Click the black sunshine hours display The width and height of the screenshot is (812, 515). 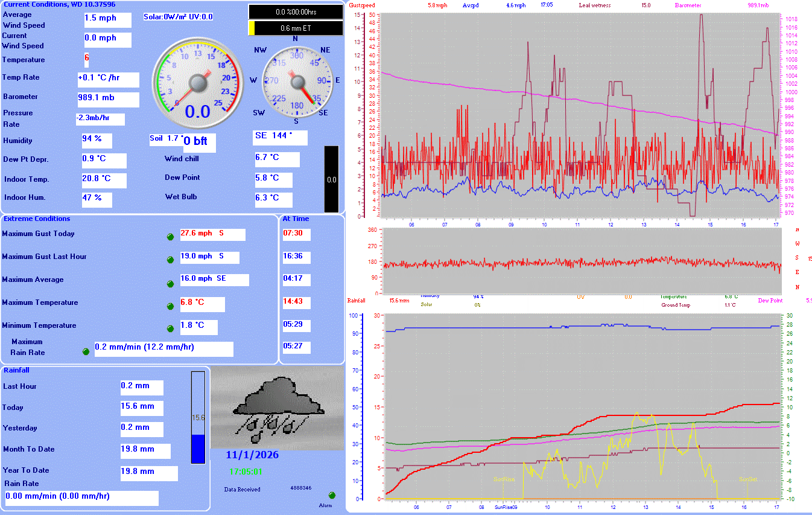click(x=295, y=10)
